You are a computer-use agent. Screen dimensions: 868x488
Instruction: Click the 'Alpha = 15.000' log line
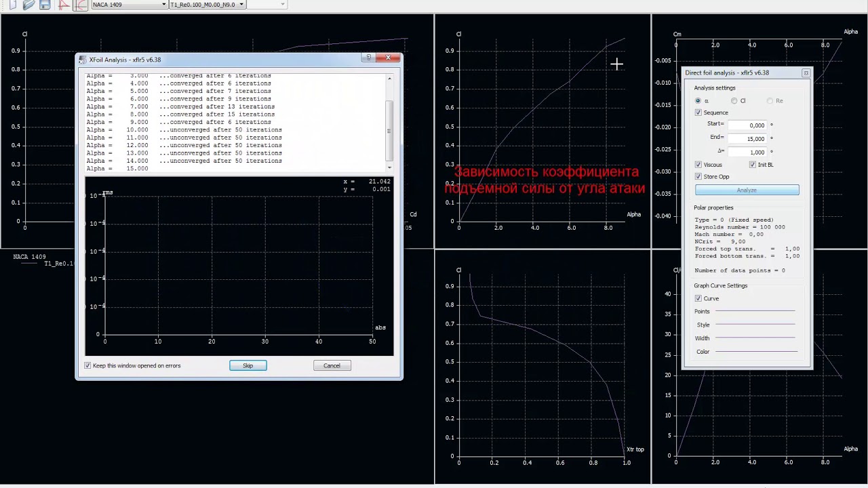[x=117, y=168]
